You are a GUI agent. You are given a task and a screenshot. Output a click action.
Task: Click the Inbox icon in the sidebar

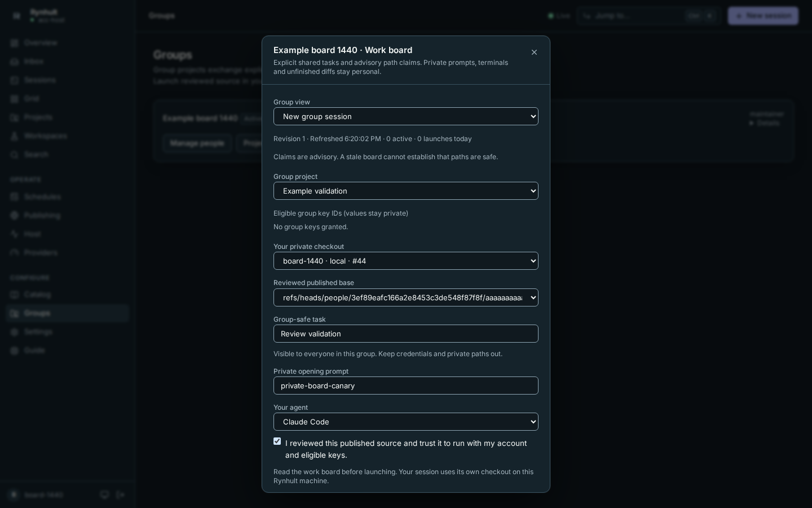(x=15, y=62)
